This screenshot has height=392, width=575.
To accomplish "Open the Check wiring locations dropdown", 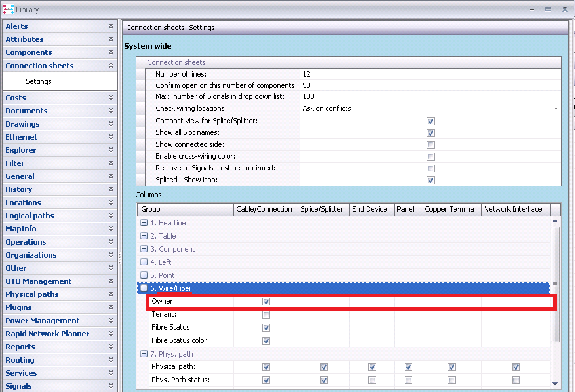I will 556,108.
